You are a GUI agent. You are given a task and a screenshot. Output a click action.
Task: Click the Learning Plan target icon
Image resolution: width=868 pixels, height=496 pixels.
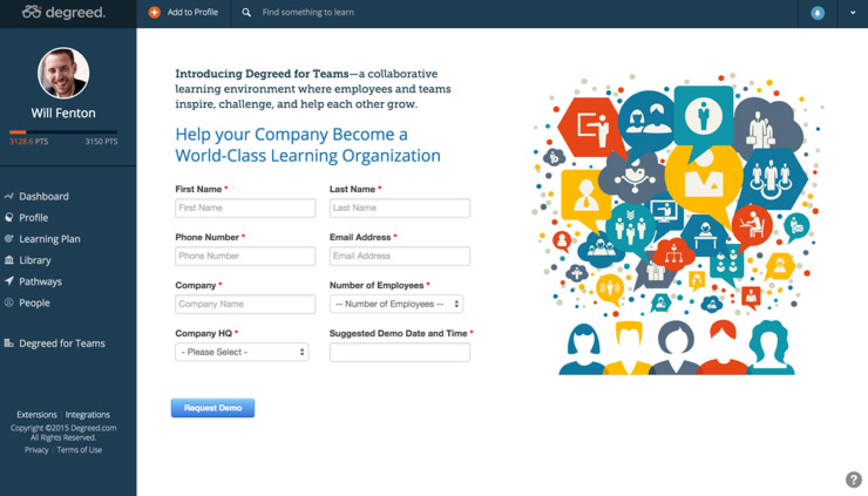tap(9, 239)
